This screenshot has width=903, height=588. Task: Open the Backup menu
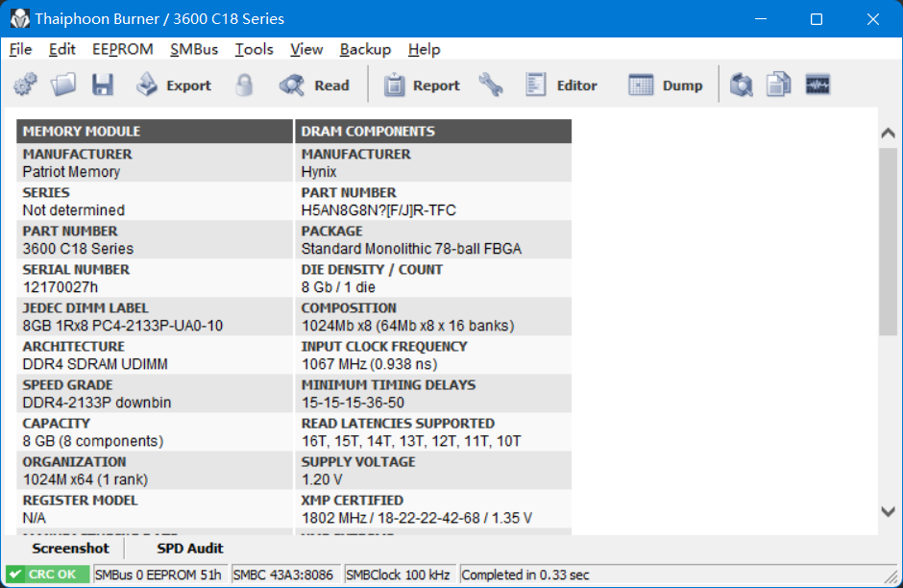[x=365, y=49]
